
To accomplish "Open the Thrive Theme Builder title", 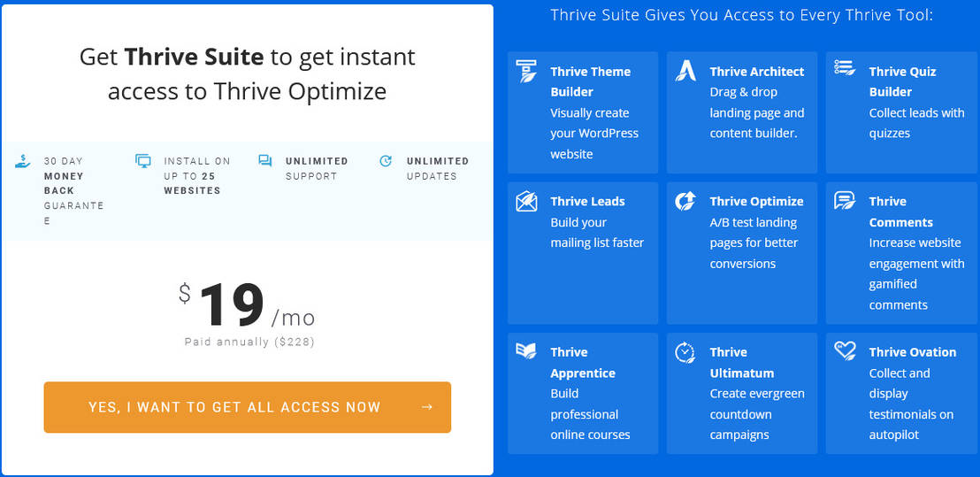I will [591, 81].
